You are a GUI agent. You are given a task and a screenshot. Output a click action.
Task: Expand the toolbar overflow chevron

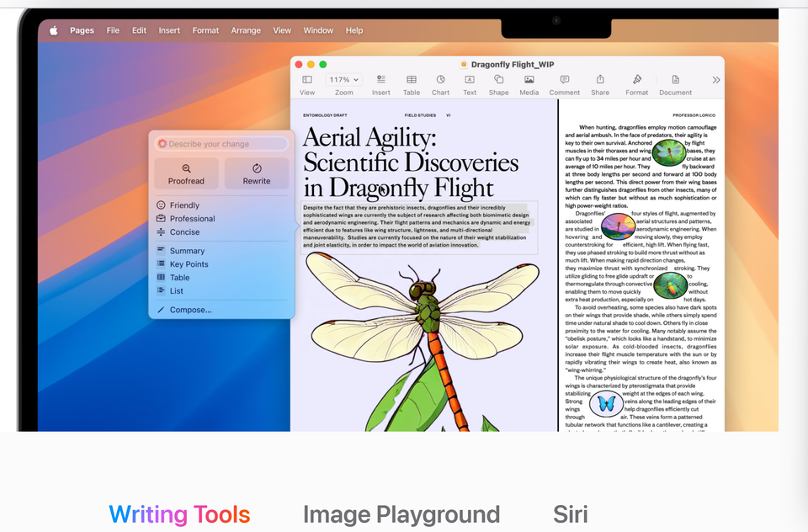pos(715,80)
